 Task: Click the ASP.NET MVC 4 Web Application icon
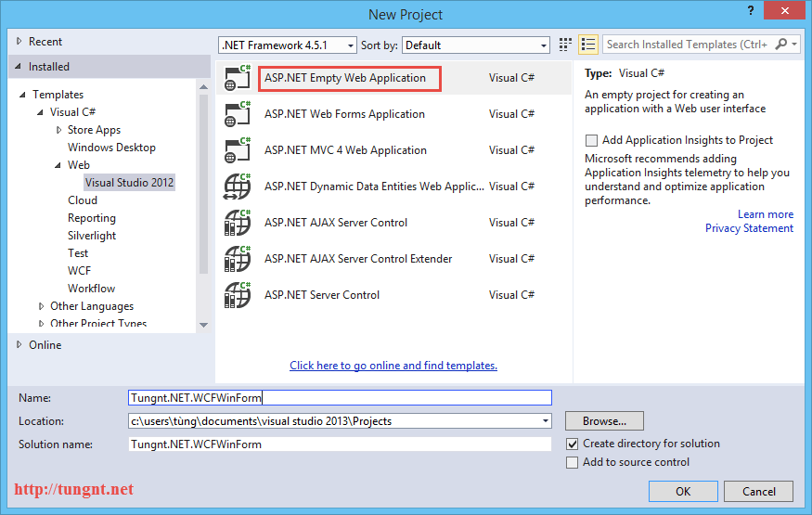pos(238,150)
